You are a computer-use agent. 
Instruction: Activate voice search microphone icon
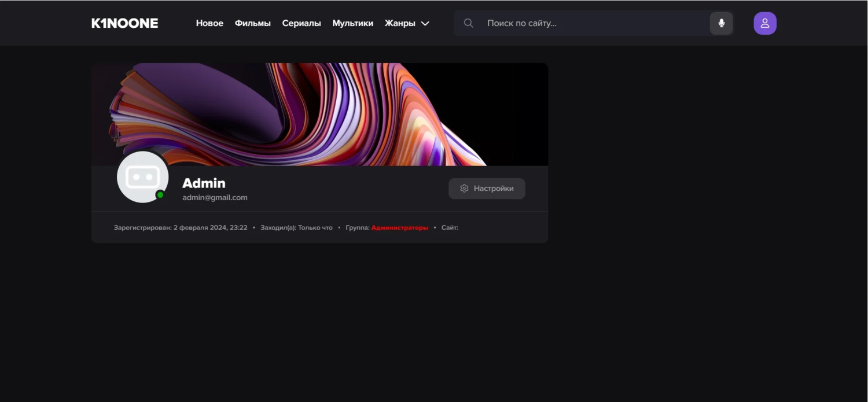click(721, 23)
